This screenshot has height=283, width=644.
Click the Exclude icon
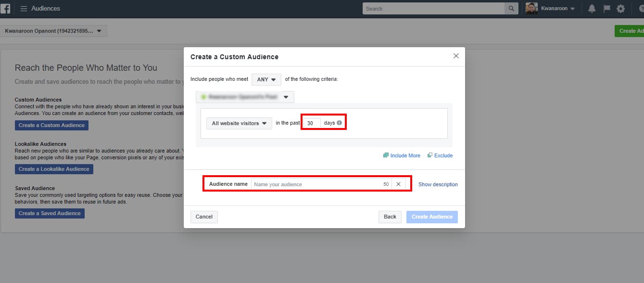point(430,155)
